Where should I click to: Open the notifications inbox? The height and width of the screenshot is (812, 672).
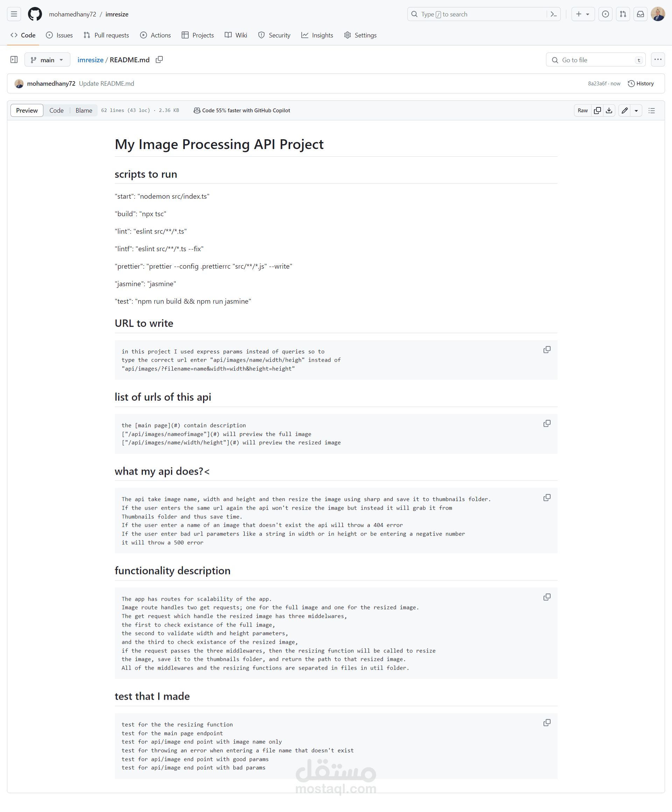640,14
